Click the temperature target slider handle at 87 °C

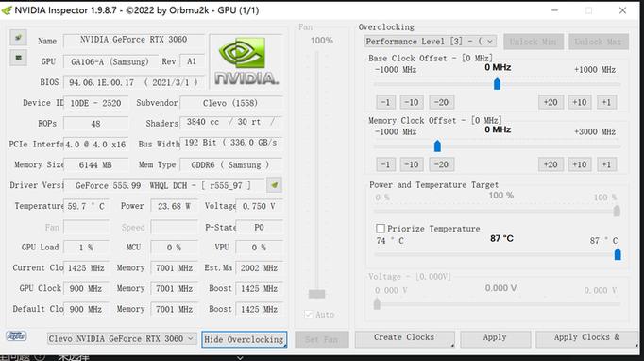click(618, 254)
